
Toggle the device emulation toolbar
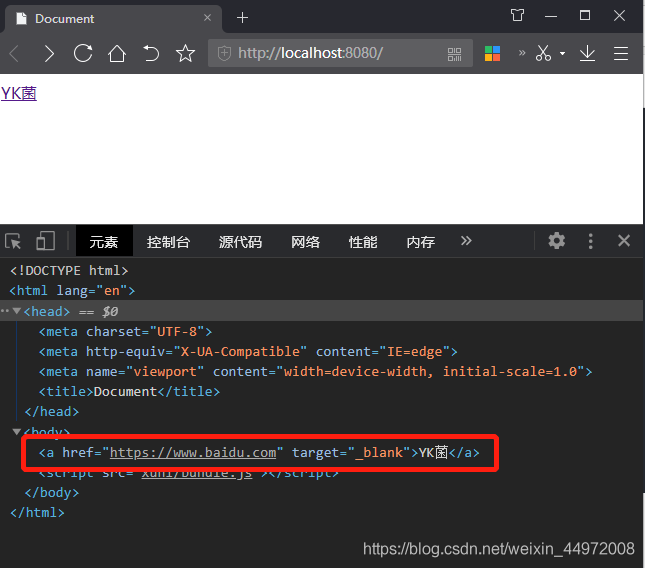[45, 241]
